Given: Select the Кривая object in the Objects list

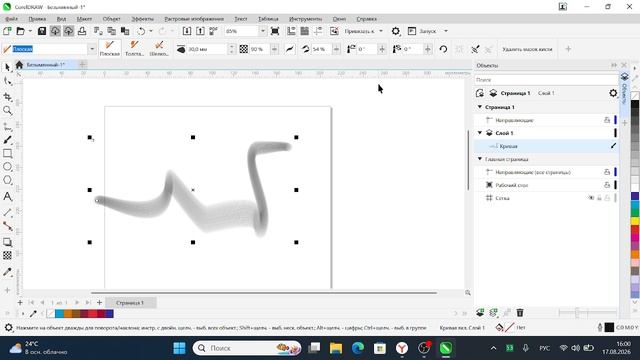Looking at the screenshot, I should click(x=546, y=146).
